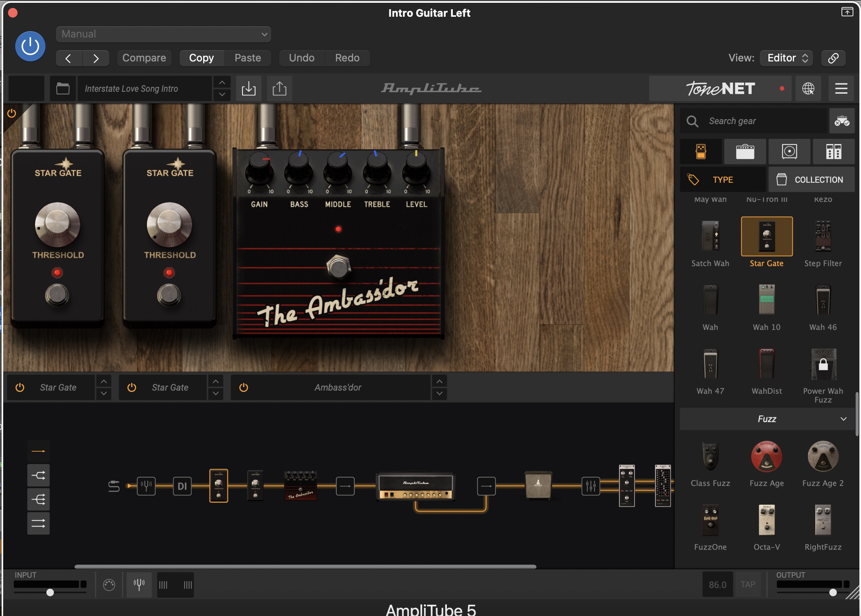
Task: Choose the dual parallel routing icon
Action: (38, 523)
